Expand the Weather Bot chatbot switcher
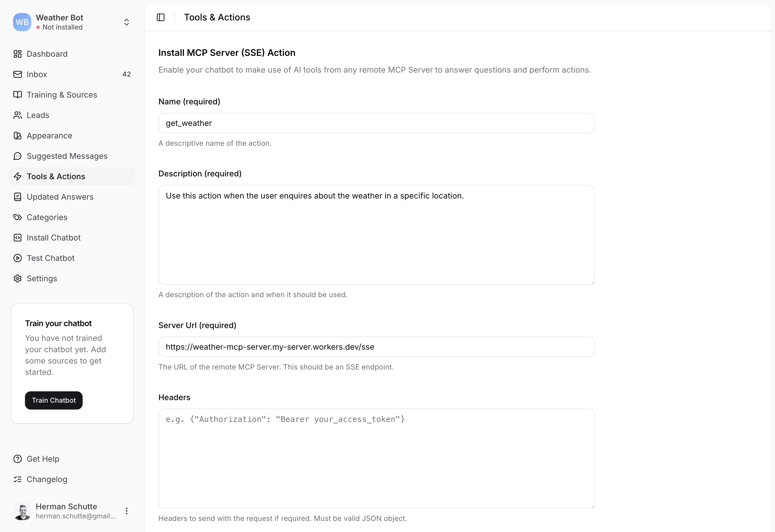This screenshot has width=775, height=532. coord(126,22)
